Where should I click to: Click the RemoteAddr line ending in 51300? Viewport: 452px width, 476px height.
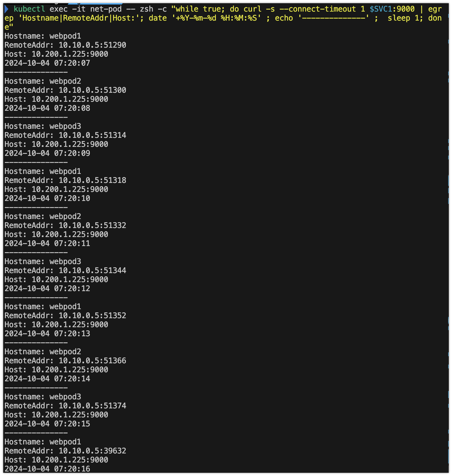(65, 90)
